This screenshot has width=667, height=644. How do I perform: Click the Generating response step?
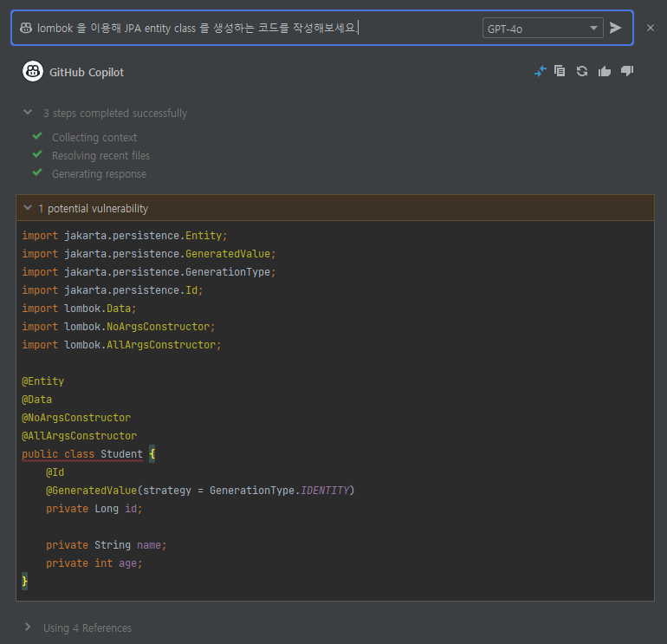click(x=99, y=174)
